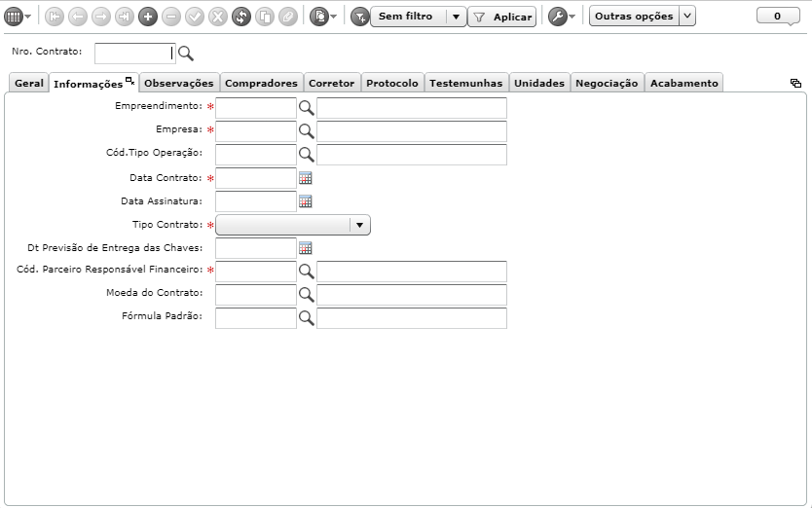Search Fórmula Padrão with magnifier icon
Image resolution: width=812 pixels, height=508 pixels.
coord(307,317)
